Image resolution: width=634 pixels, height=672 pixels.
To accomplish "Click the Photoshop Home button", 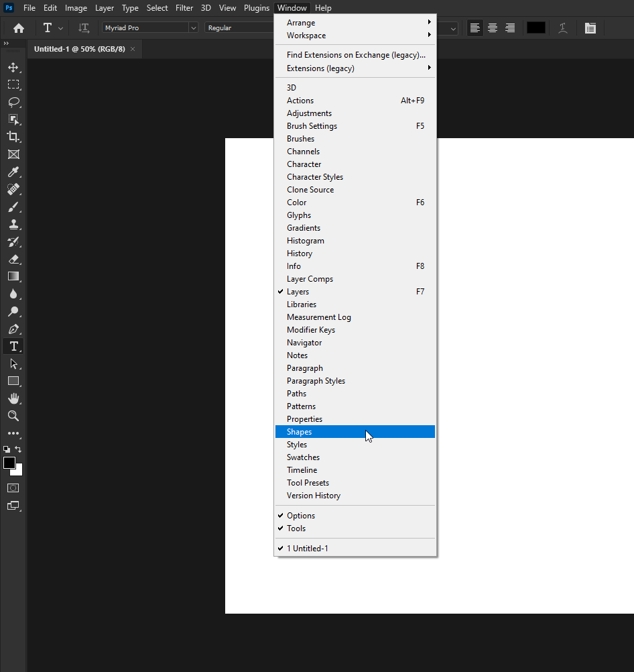I will [18, 27].
